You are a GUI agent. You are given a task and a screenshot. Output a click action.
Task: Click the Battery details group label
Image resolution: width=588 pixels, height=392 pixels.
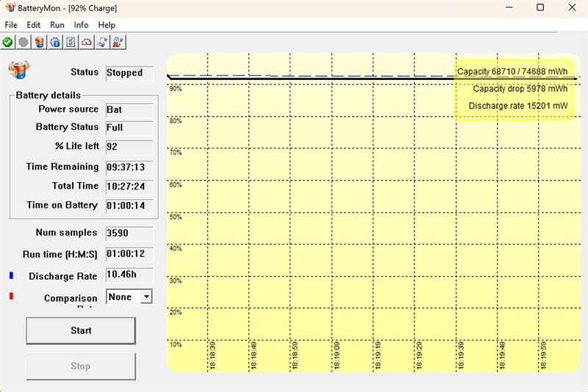(48, 95)
